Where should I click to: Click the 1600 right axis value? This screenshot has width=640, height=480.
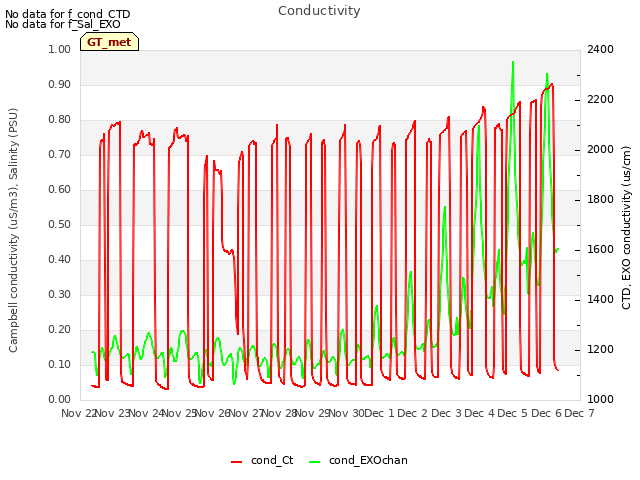coord(600,249)
